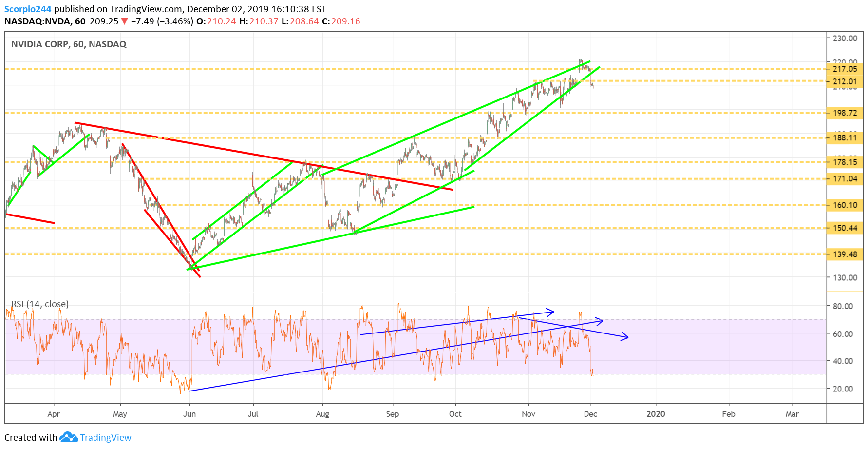
Task: Select the NVIDIA CORP, 60, NASDAQ chart title
Action: pos(69,44)
